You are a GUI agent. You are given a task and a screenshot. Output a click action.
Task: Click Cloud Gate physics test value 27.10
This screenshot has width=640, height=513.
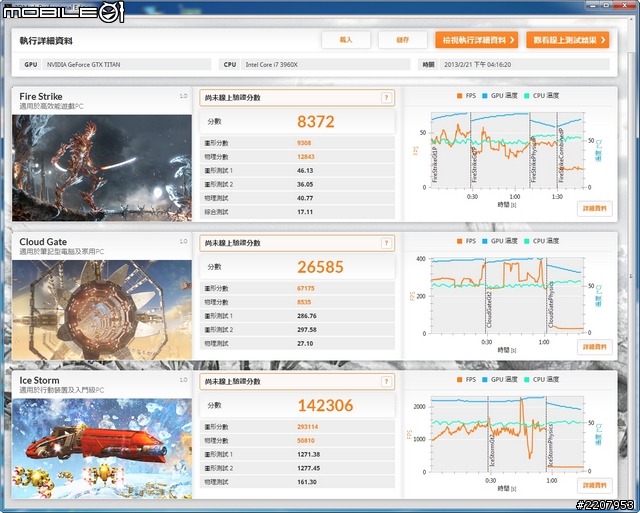pyautogui.click(x=305, y=344)
